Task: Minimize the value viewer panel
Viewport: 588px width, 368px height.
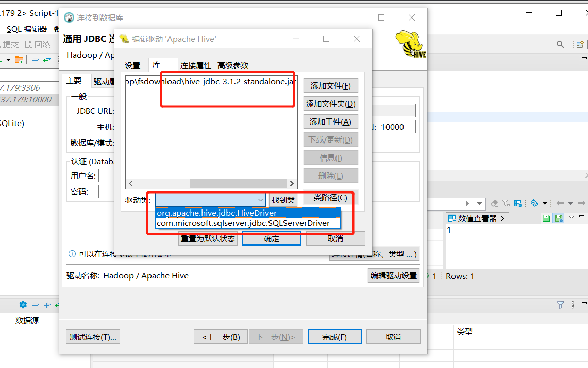Action: [x=582, y=216]
